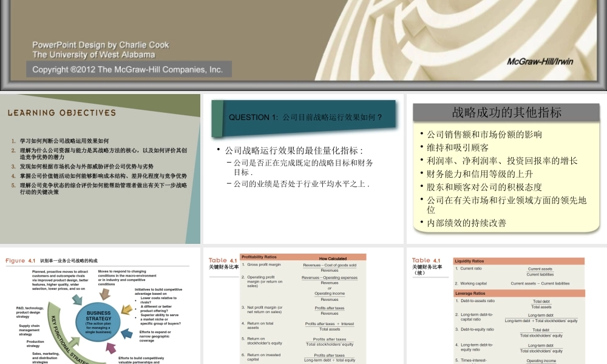
Task: Click the bullet "维持和吸引顾客"
Action: pyautogui.click(x=458, y=148)
